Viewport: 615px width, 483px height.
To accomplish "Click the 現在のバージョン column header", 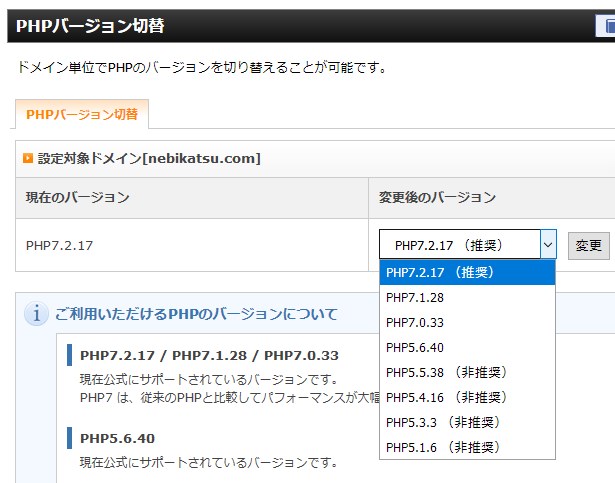I will pyautogui.click(x=192, y=197).
